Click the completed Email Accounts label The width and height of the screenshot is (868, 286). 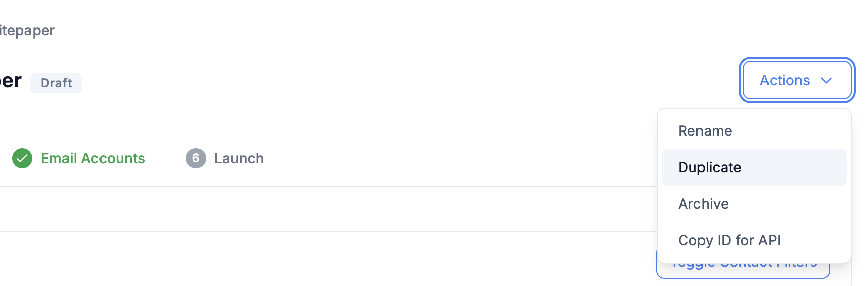(93, 158)
